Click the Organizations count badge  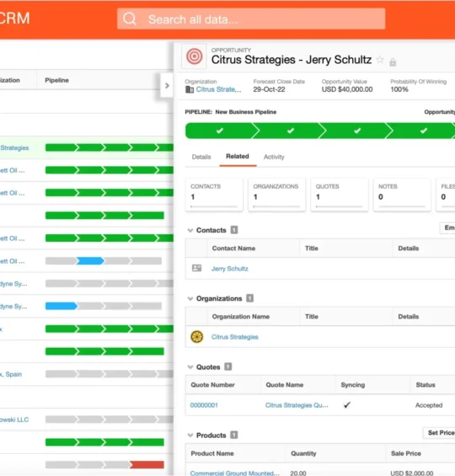coord(249,298)
